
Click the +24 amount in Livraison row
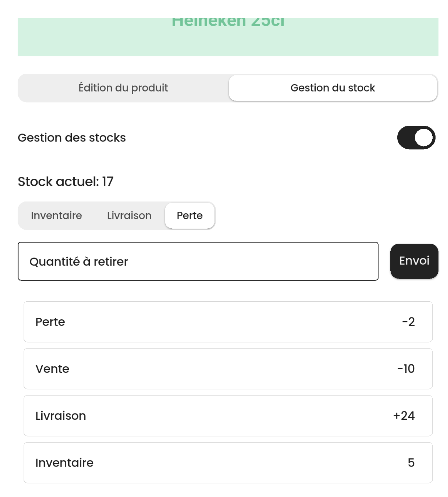tap(404, 416)
